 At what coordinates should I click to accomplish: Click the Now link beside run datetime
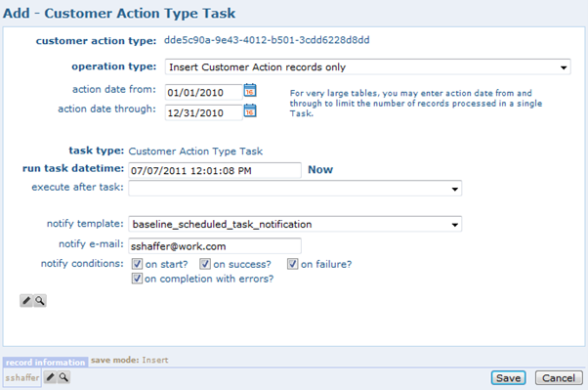tap(320, 170)
